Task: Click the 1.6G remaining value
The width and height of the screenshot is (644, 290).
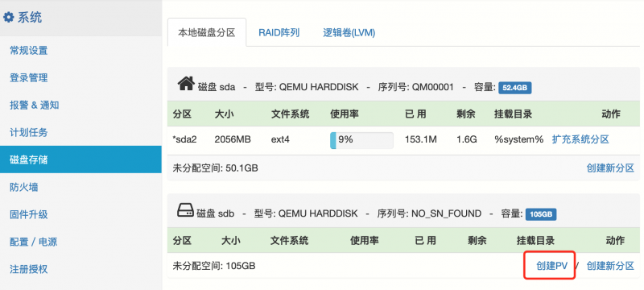Action: [x=467, y=139]
